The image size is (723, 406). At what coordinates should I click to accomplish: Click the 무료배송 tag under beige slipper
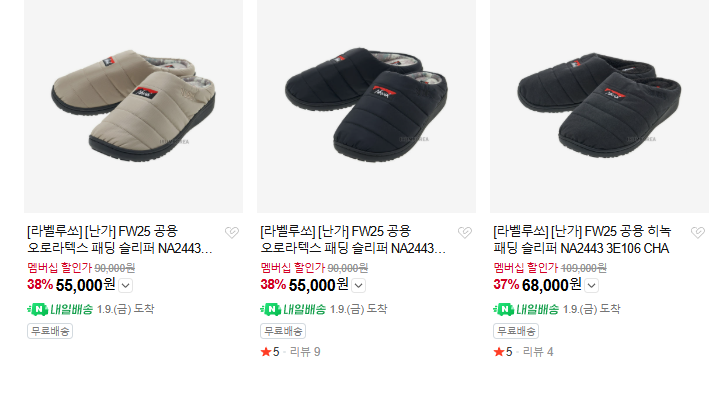[x=50, y=331]
